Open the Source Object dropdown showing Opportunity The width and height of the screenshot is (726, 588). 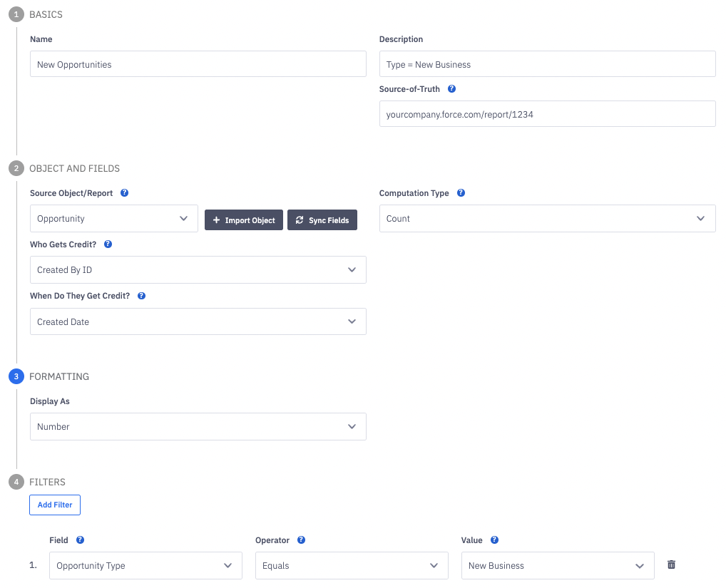point(113,219)
